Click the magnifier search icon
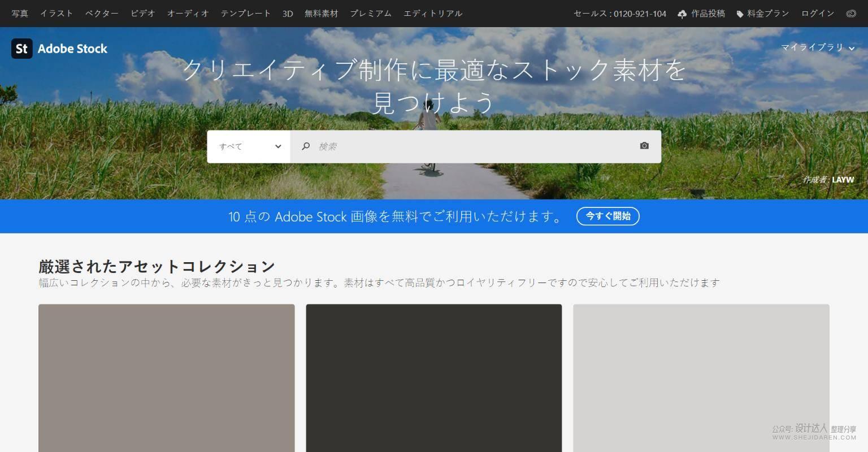Image resolution: width=868 pixels, height=452 pixels. [x=306, y=146]
